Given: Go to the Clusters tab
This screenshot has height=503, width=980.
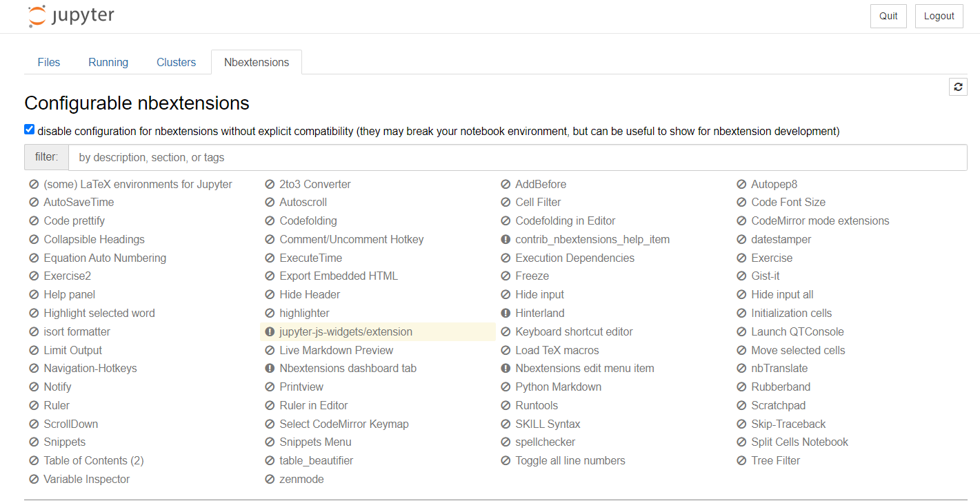Looking at the screenshot, I should coord(177,62).
